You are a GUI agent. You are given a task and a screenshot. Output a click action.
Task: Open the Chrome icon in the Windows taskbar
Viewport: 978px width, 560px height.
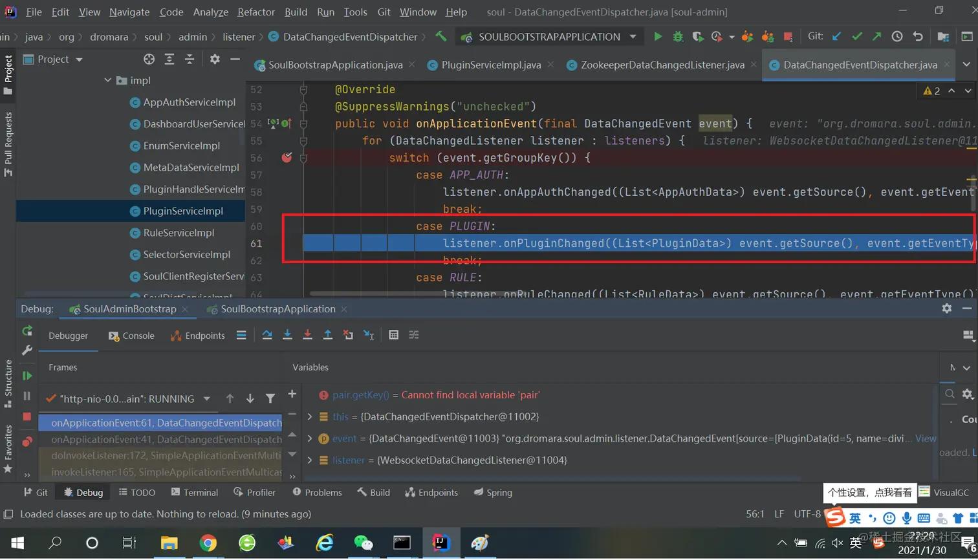(x=208, y=543)
